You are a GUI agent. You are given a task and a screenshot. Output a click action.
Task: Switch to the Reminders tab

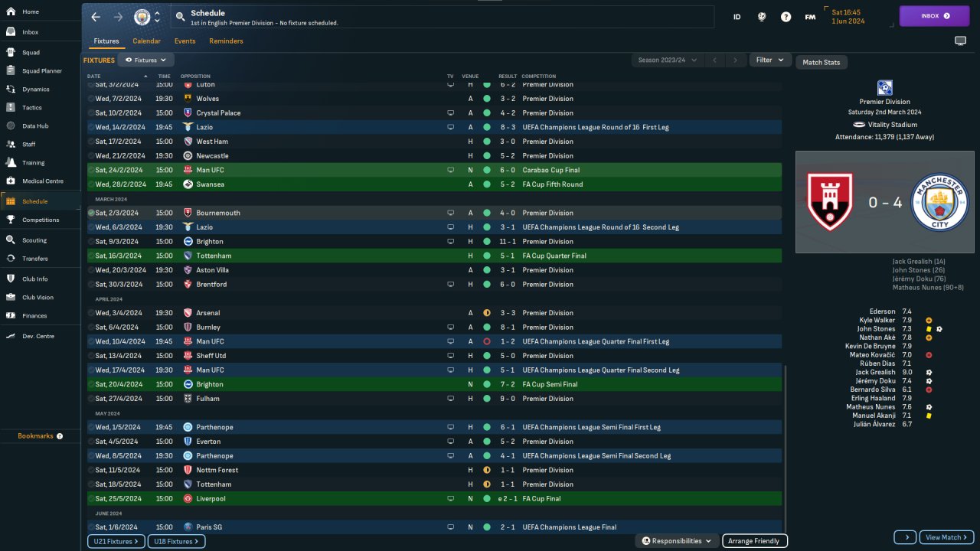pyautogui.click(x=226, y=41)
